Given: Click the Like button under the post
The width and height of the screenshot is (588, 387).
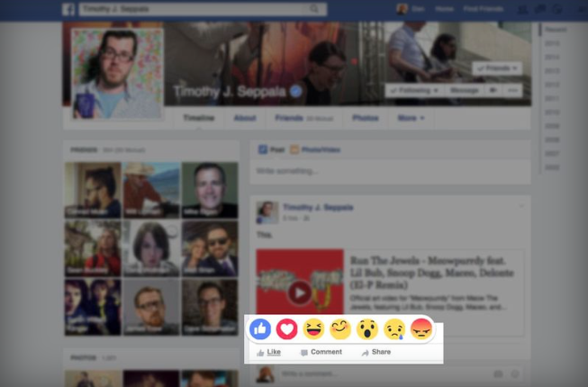Looking at the screenshot, I should 269,352.
